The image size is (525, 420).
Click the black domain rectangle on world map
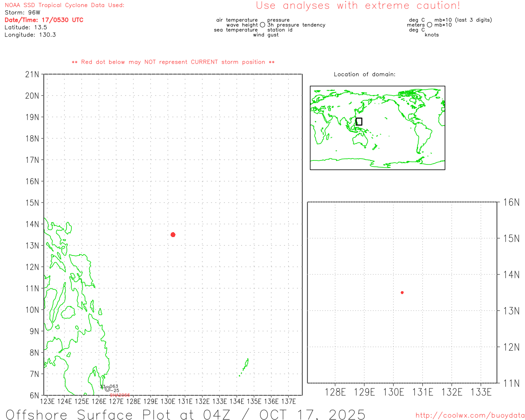359,121
